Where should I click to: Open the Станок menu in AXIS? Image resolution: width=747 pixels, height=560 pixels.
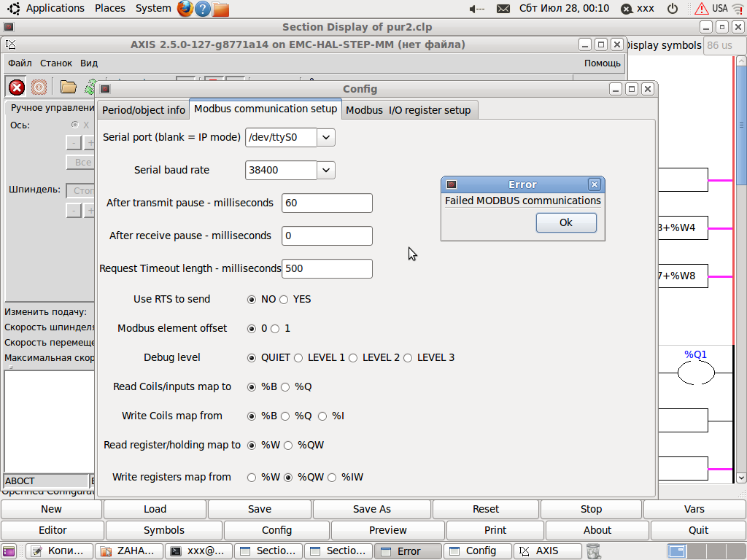coord(56,63)
